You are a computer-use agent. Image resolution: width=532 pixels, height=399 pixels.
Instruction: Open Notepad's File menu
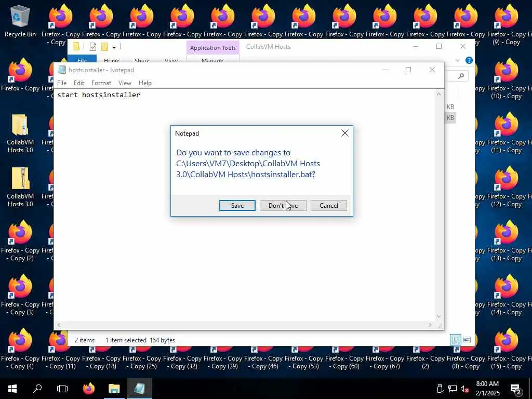click(x=62, y=83)
